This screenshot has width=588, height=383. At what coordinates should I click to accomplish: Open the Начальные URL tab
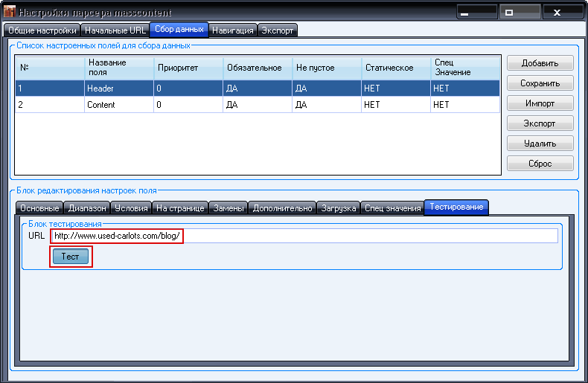point(115,30)
